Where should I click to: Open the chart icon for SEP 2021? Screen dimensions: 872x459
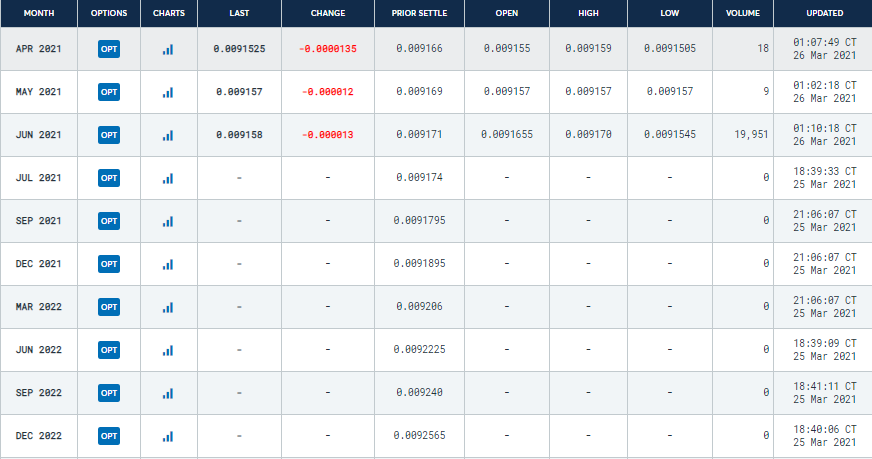[168, 221]
